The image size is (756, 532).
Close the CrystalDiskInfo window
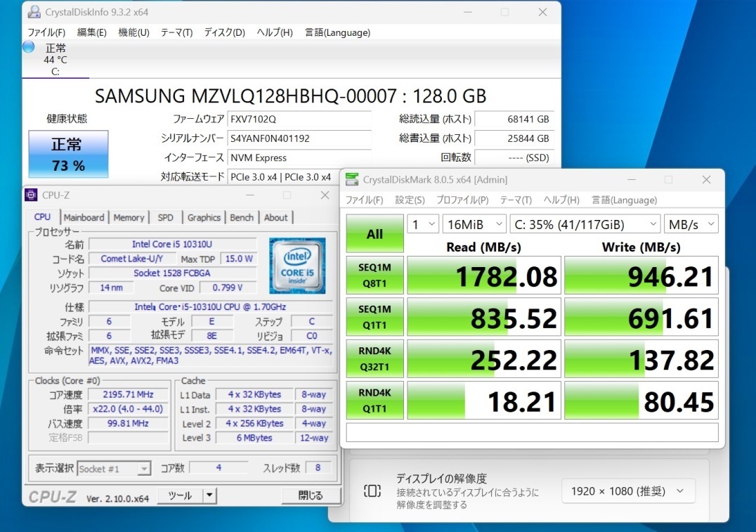[542, 12]
